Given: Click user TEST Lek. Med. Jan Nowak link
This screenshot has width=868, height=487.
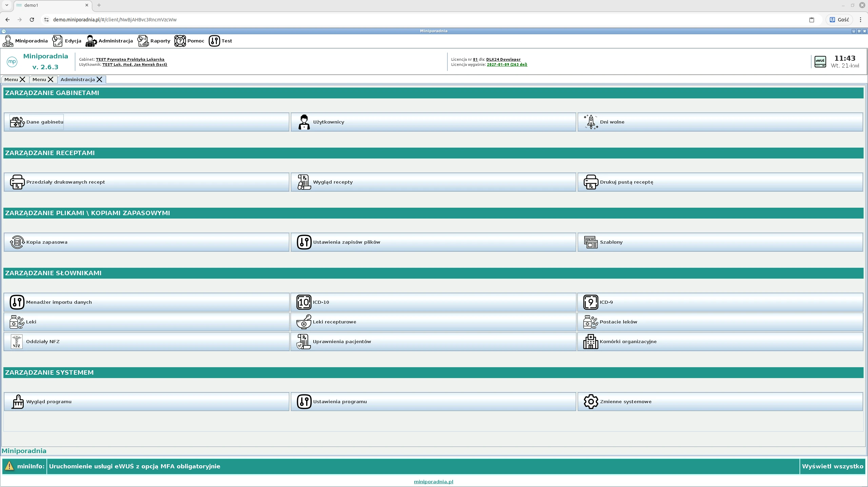Looking at the screenshot, I should point(135,64).
